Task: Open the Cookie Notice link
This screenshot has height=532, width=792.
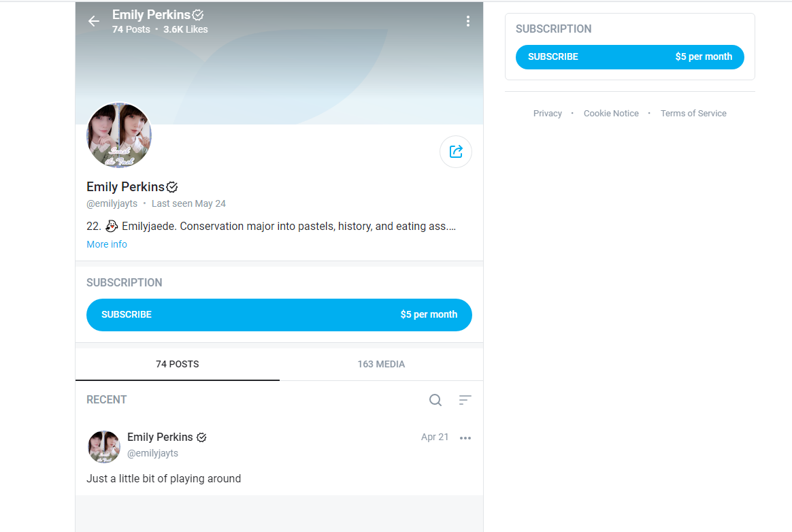Action: coord(611,114)
